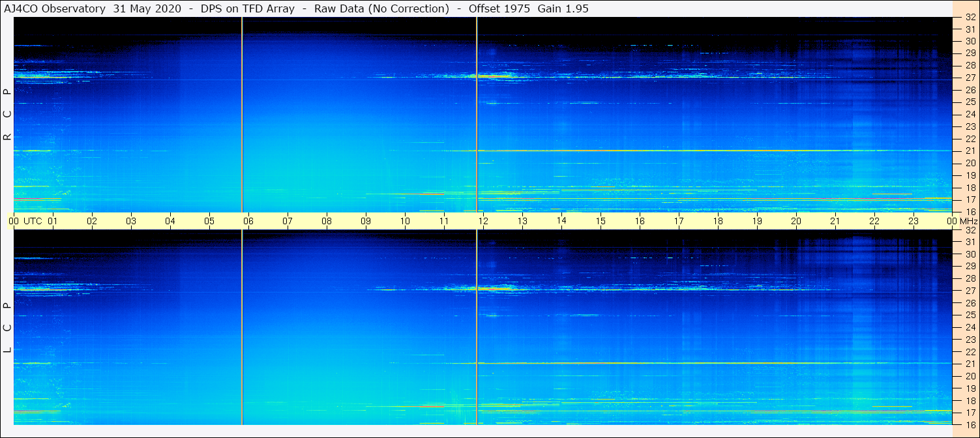Click the 09 hour tick on the time axis
This screenshot has height=438, width=980.
[366, 222]
